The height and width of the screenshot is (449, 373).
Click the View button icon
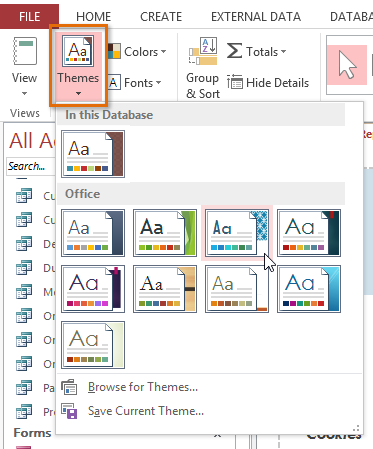[x=25, y=51]
